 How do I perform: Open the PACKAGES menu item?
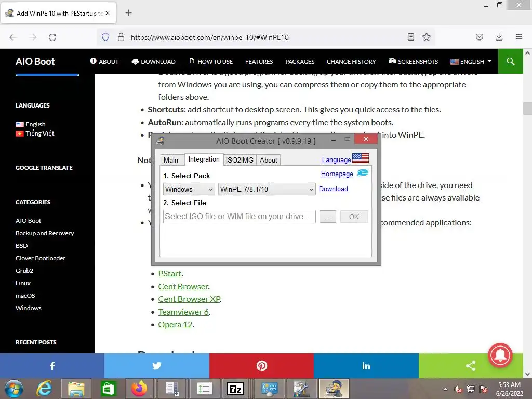click(300, 62)
